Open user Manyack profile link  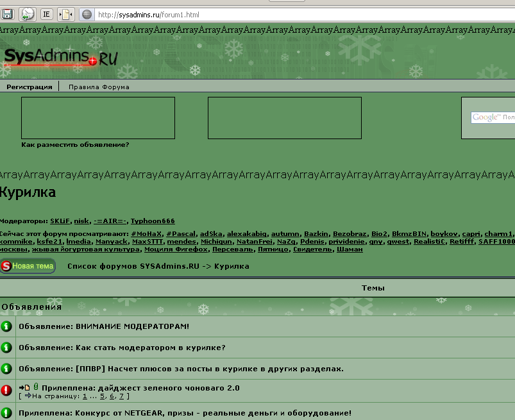tap(112, 242)
